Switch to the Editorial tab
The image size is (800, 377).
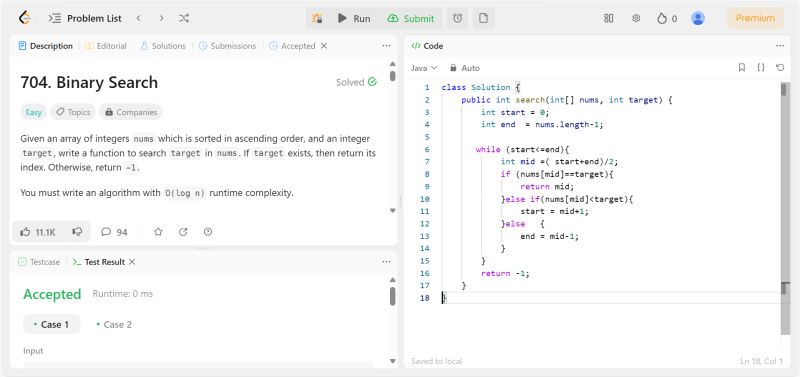pos(106,46)
